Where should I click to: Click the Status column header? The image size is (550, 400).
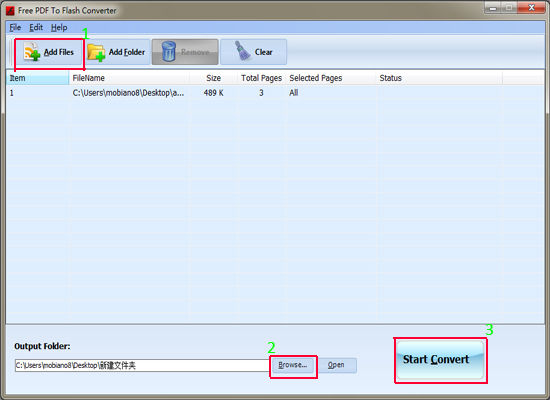coord(440,78)
